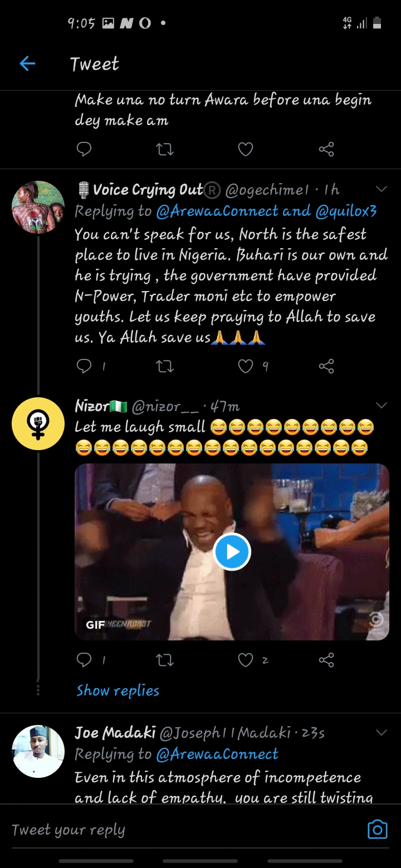
Task: Expand thread with Show replies
Action: (118, 691)
